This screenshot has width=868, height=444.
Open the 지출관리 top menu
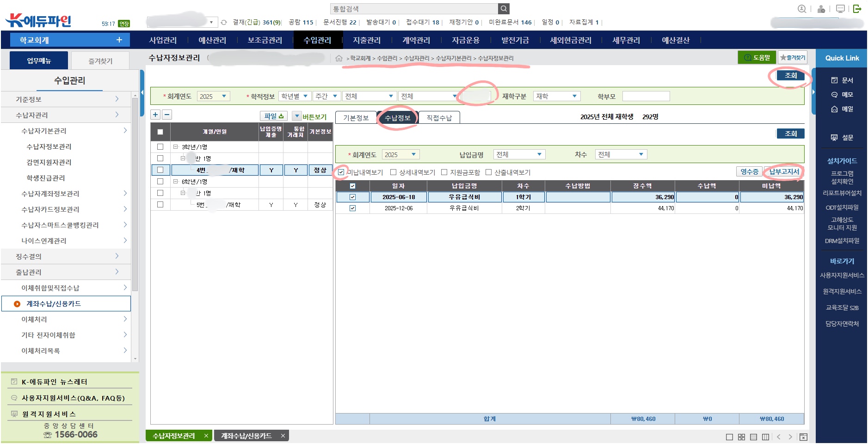tap(366, 40)
